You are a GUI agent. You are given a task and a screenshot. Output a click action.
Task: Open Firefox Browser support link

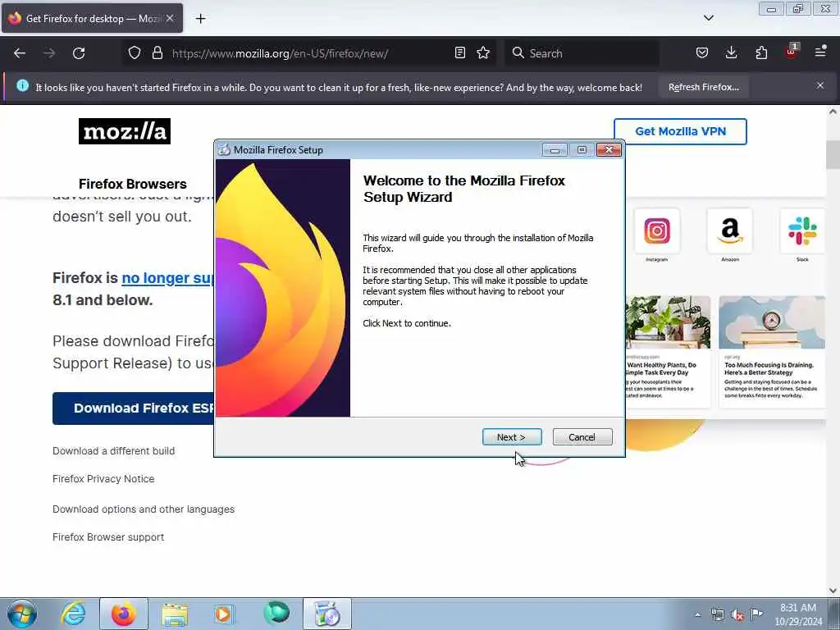[x=108, y=537]
